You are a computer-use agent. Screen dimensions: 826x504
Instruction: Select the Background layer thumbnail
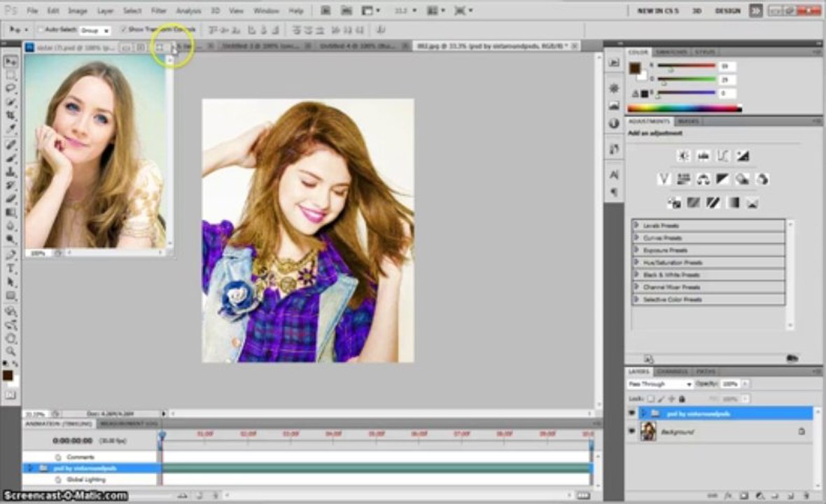648,431
